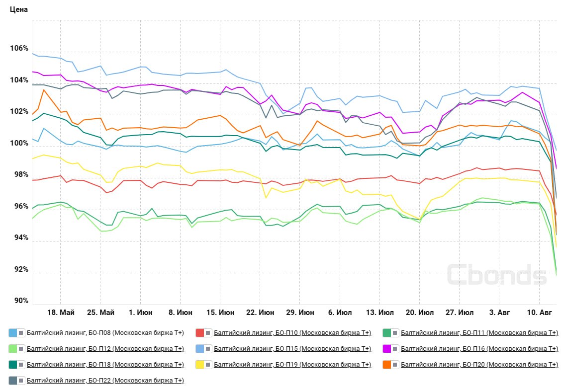Open the Балтийский лизинг, БО-П11 link
The image size is (562, 392).
[479, 333]
